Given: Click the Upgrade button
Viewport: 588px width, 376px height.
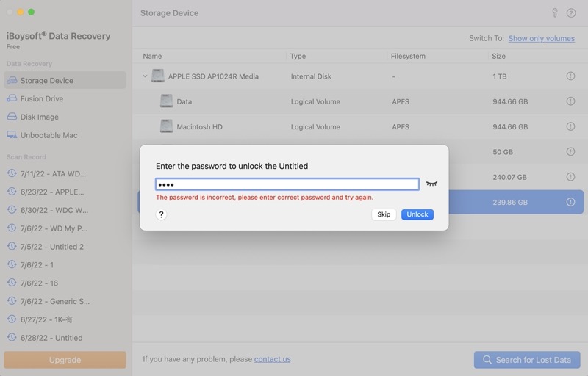Looking at the screenshot, I should 65,360.
